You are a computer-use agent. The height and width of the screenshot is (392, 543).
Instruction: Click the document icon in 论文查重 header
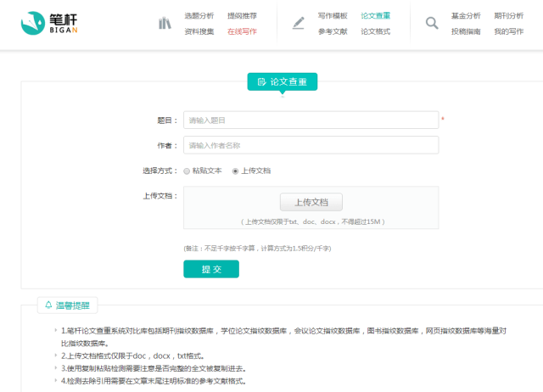click(261, 81)
